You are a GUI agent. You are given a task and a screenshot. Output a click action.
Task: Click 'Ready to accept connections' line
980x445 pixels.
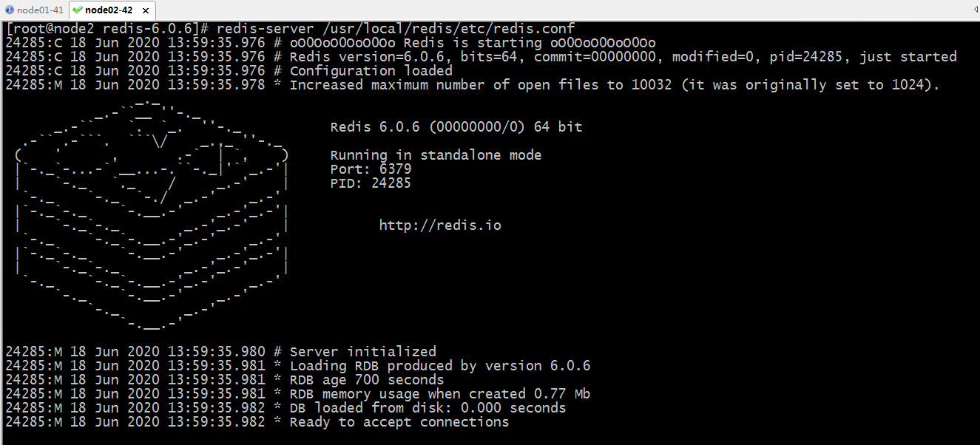[x=257, y=422]
